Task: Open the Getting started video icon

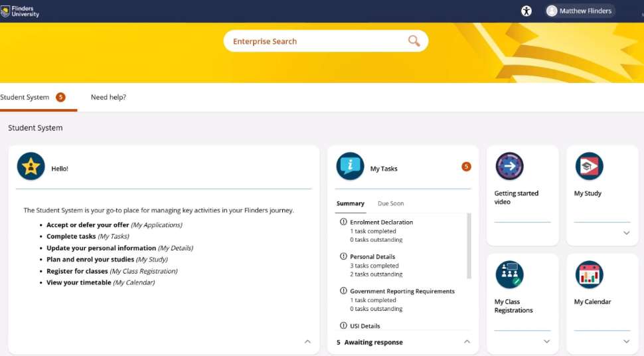Action: pyautogui.click(x=509, y=167)
